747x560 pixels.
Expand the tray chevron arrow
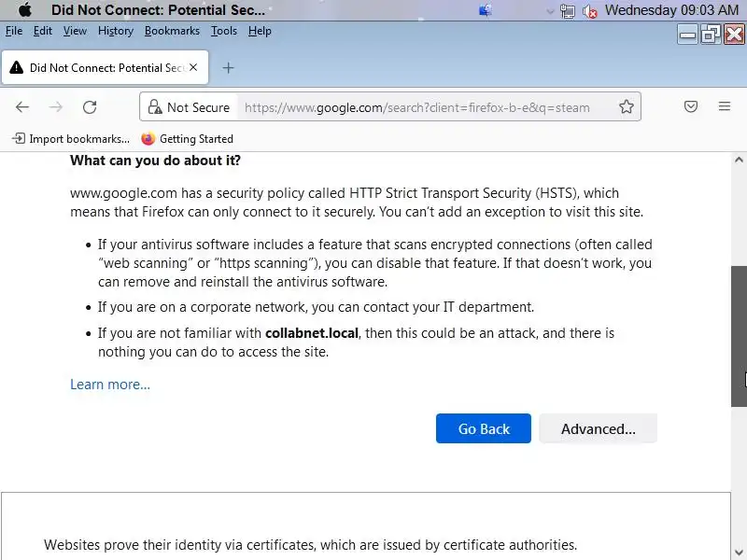tap(550, 11)
